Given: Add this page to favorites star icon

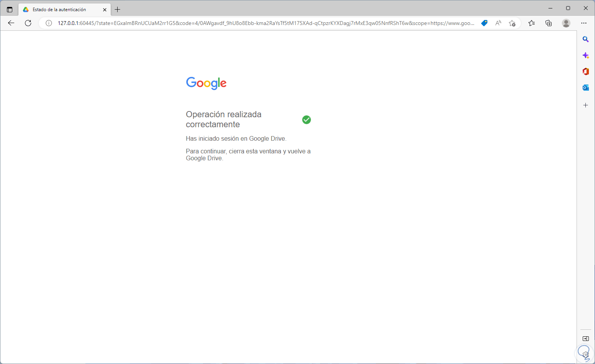Looking at the screenshot, I should tap(512, 23).
